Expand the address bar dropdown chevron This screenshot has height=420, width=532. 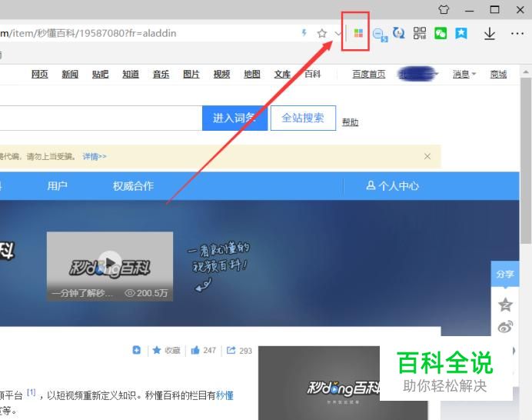338,33
